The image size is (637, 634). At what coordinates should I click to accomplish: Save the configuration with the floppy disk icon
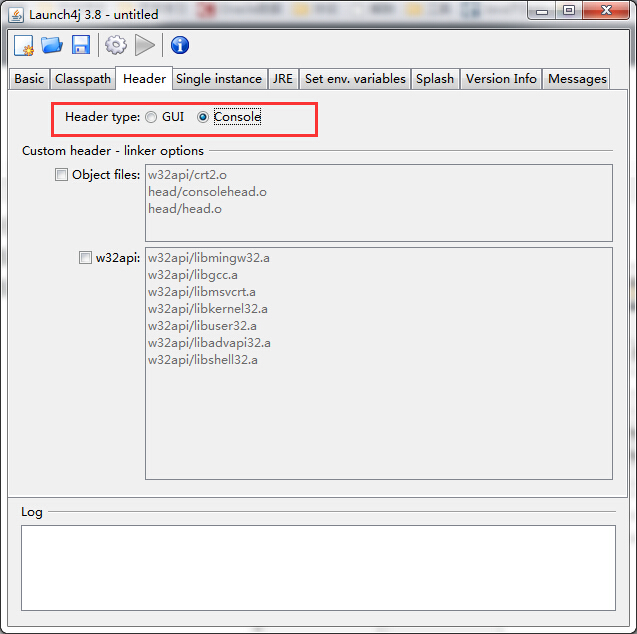(81, 45)
